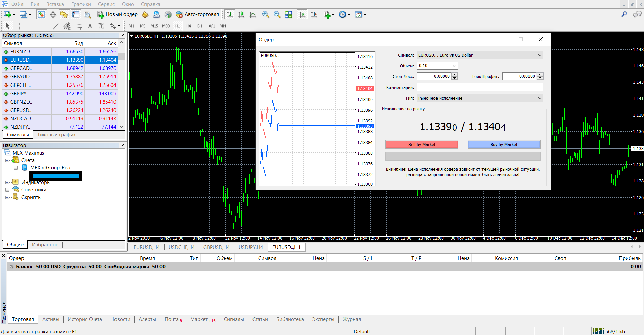
Task: Open the USDCHF,H4 chart tab
Action: pos(182,247)
